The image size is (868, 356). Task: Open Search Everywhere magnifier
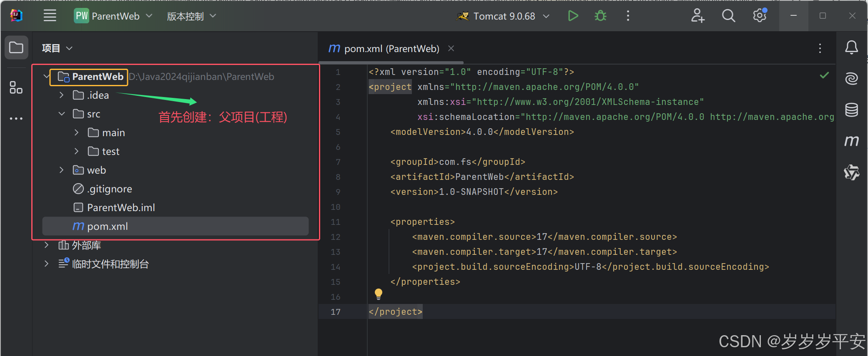[728, 16]
